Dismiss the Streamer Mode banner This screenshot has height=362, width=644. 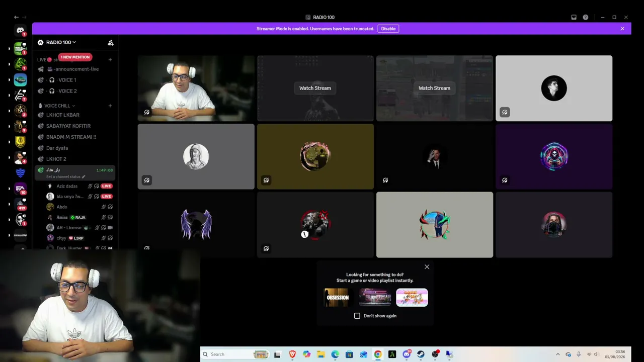point(622,29)
